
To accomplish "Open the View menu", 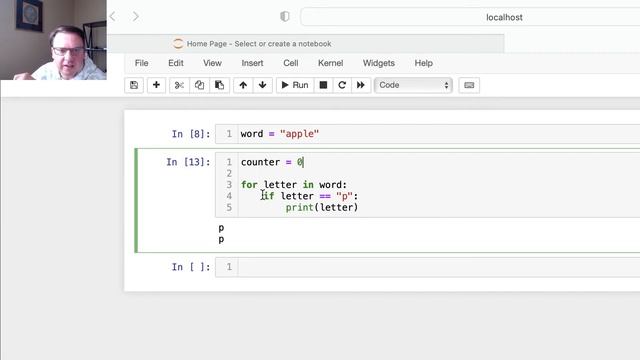I will point(212,63).
